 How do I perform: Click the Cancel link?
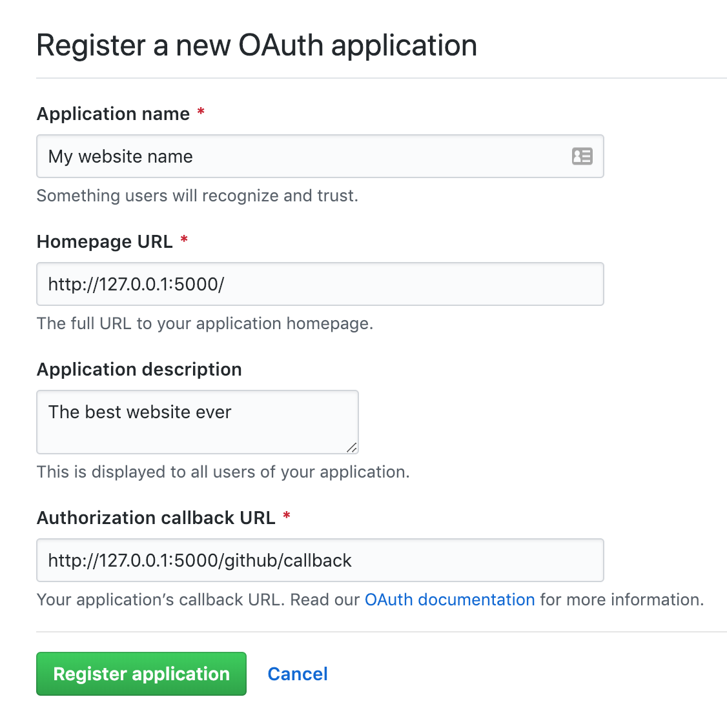pos(298,674)
